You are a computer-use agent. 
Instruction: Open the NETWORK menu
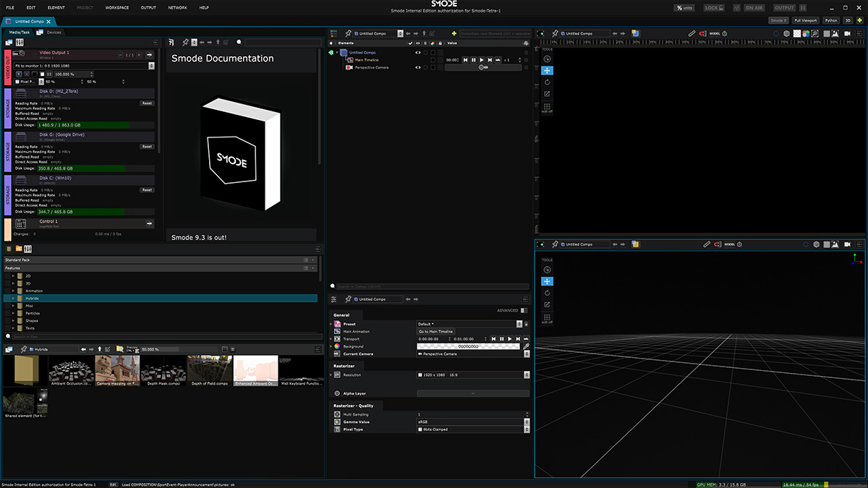177,7
